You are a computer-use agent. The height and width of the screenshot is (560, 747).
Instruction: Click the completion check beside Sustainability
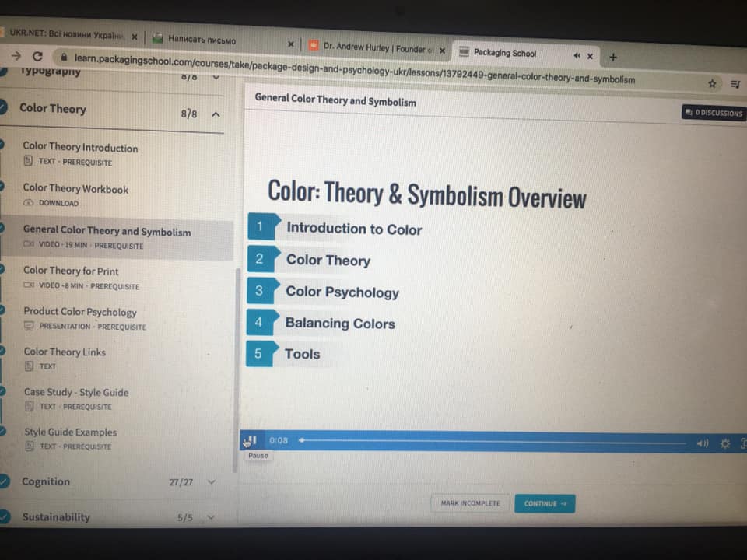pos(5,516)
